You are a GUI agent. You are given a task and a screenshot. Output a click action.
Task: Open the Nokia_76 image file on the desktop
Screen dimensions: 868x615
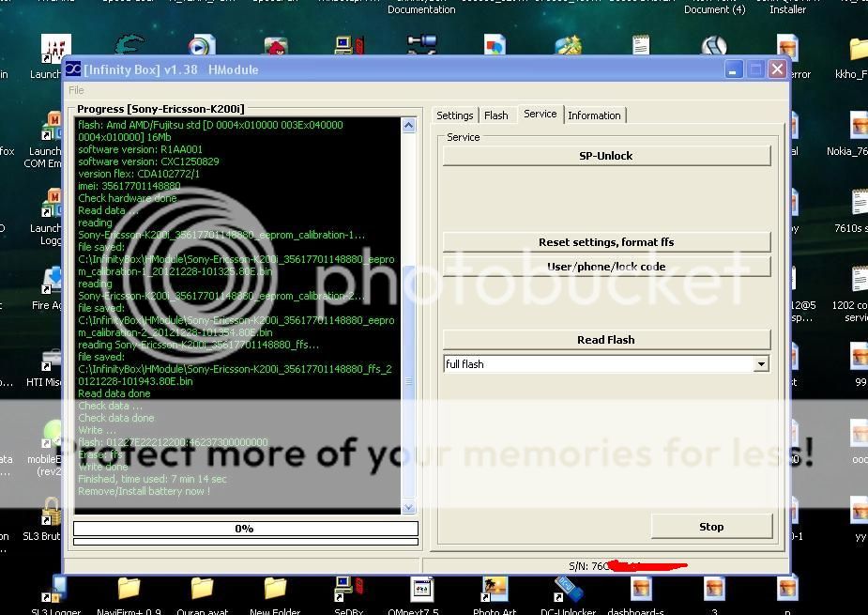coord(859,125)
